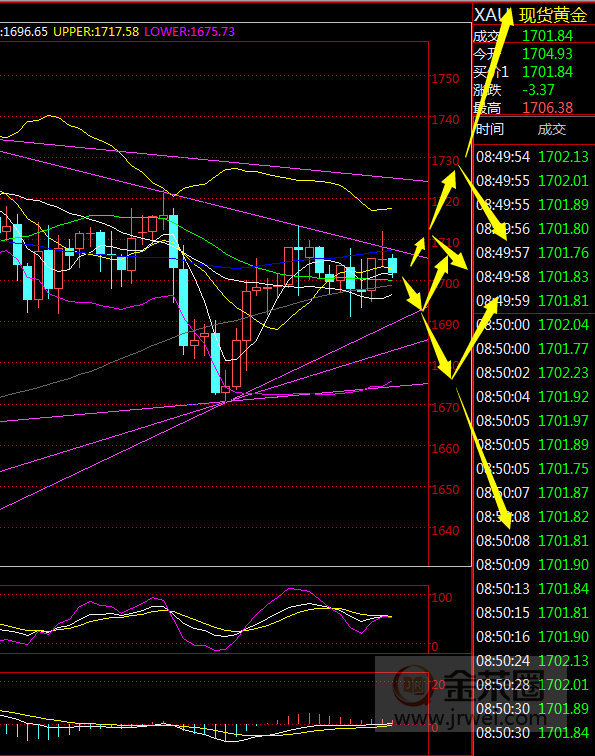This screenshot has width=595, height=756.
Task: Click the tick price 1701.83
Action: pos(563,277)
